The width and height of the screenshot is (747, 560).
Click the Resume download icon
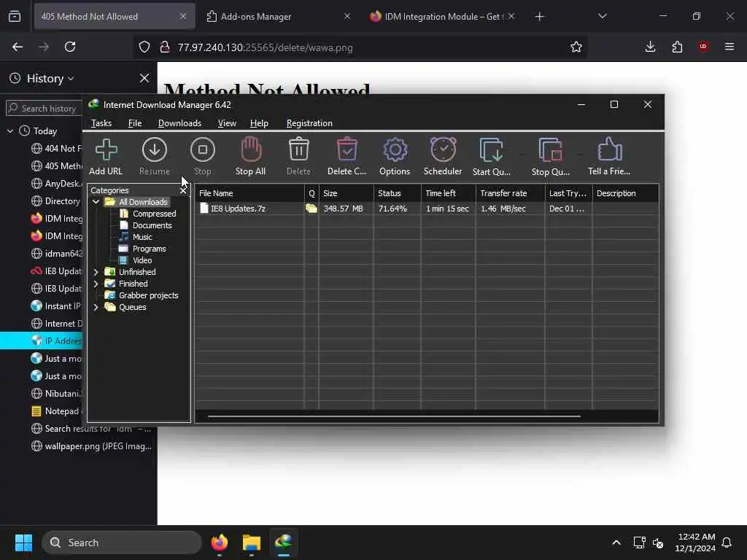tap(155, 150)
